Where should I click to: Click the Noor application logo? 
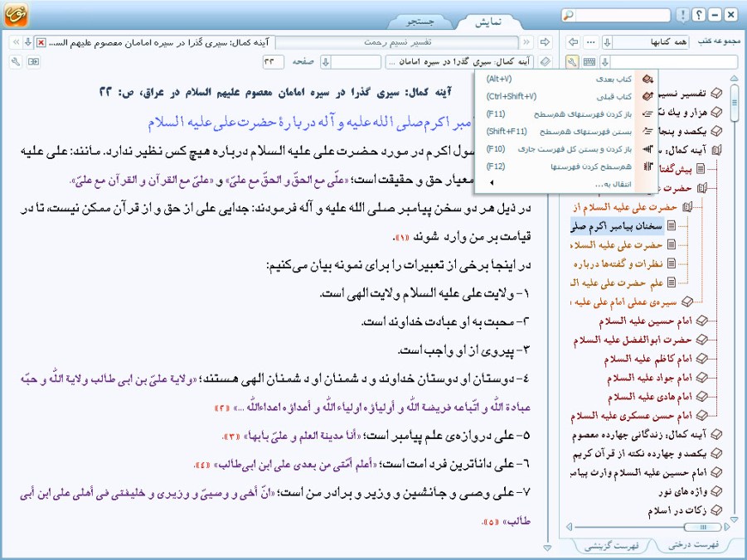pyautogui.click(x=16, y=15)
